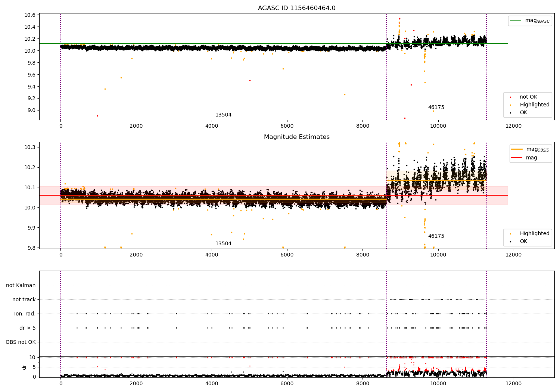The width and height of the screenshot is (560, 392).
Task: Click the orange mag OBSID legend line
Action: tap(517, 149)
